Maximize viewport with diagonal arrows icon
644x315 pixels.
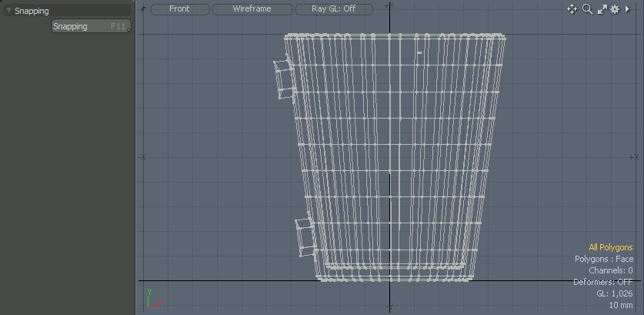tap(602, 9)
